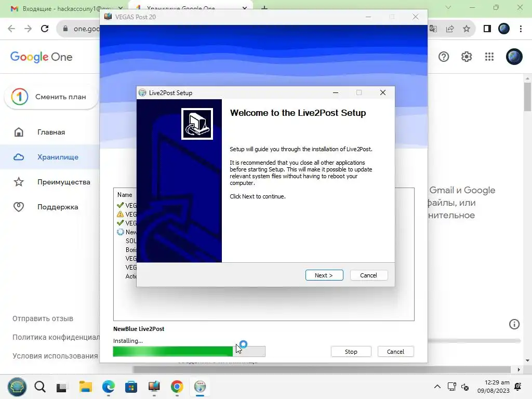The height and width of the screenshot is (399, 532).
Task: Close the Live2Post Setup window
Action: (383, 92)
